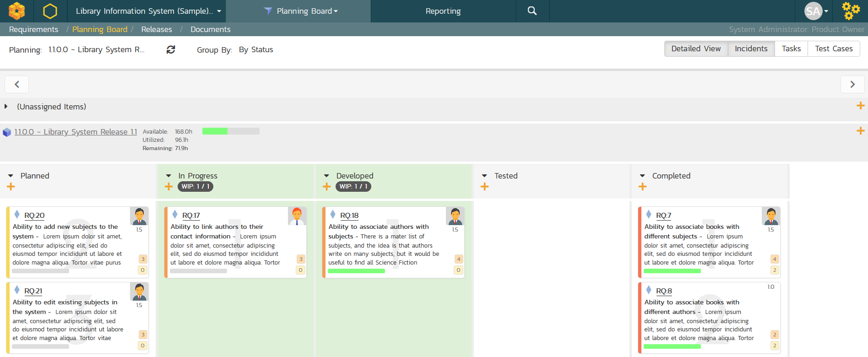
Task: Toggle the Incidents display option
Action: point(751,49)
